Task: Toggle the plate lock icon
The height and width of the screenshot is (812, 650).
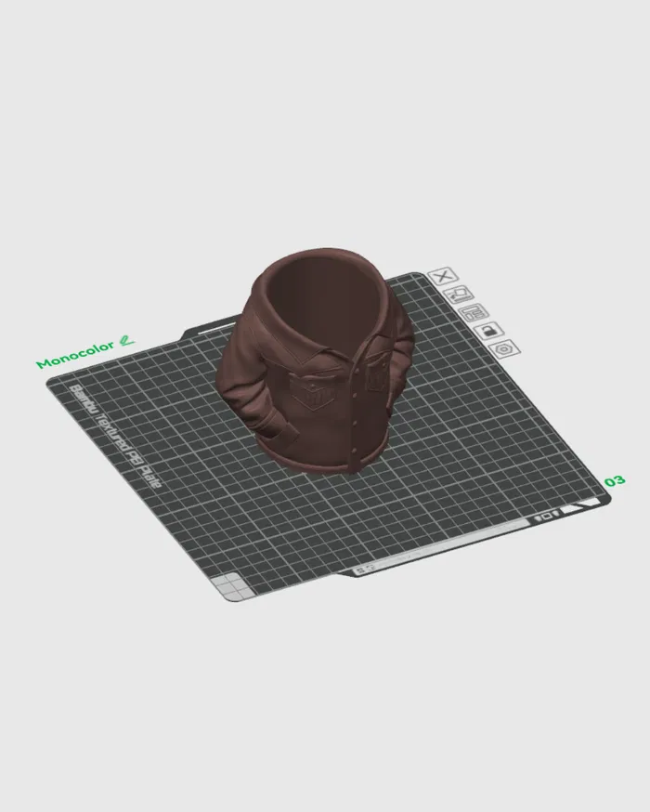Action: [x=488, y=331]
